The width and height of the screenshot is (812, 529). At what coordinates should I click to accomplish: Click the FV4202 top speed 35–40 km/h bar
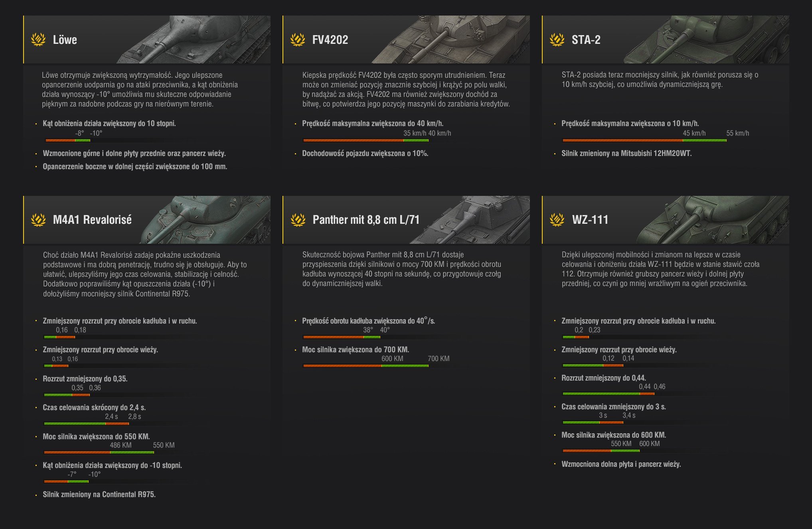(365, 140)
